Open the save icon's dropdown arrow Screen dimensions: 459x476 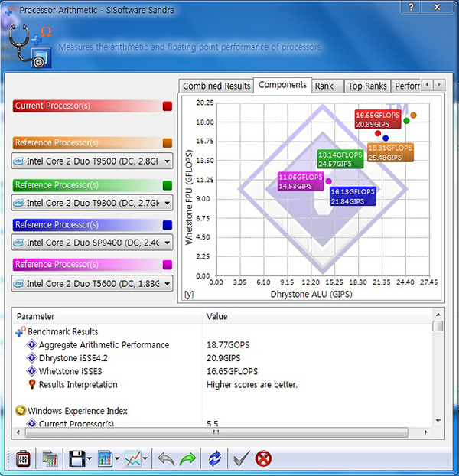click(90, 458)
